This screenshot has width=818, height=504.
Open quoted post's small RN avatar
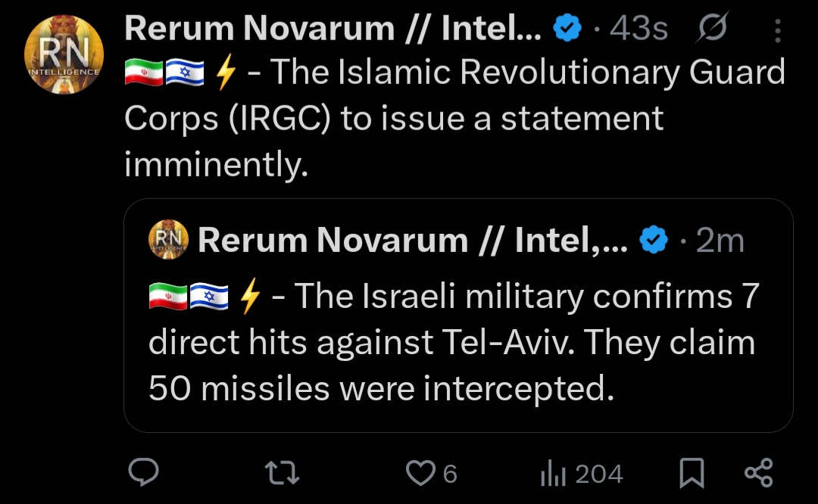click(168, 240)
